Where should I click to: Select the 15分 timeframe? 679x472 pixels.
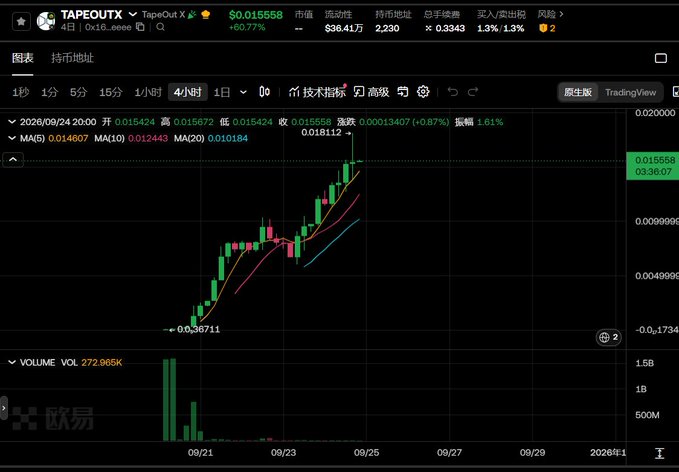[110, 92]
